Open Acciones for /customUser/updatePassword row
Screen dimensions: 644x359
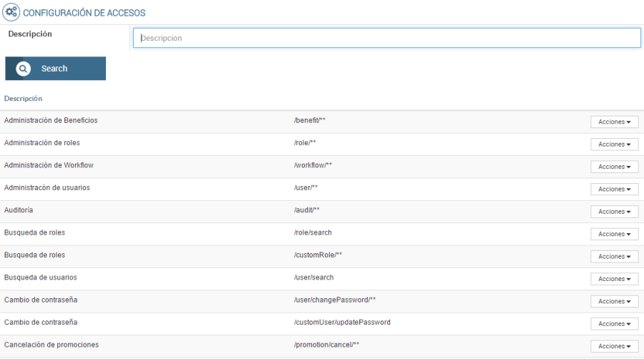[614, 324]
